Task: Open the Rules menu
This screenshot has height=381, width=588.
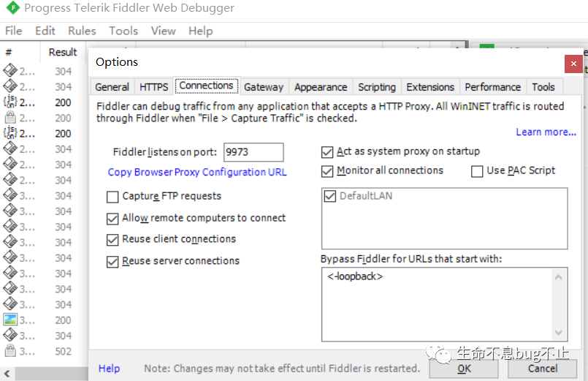Action: tap(82, 31)
